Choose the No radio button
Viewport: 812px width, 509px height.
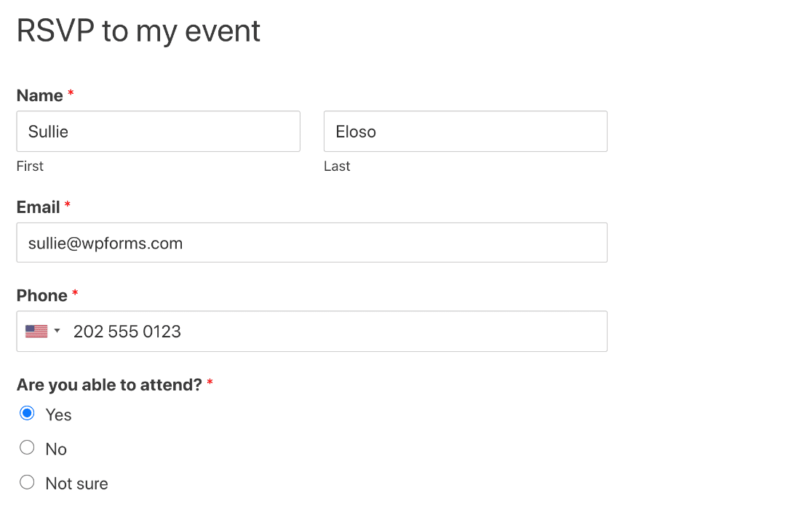click(27, 448)
